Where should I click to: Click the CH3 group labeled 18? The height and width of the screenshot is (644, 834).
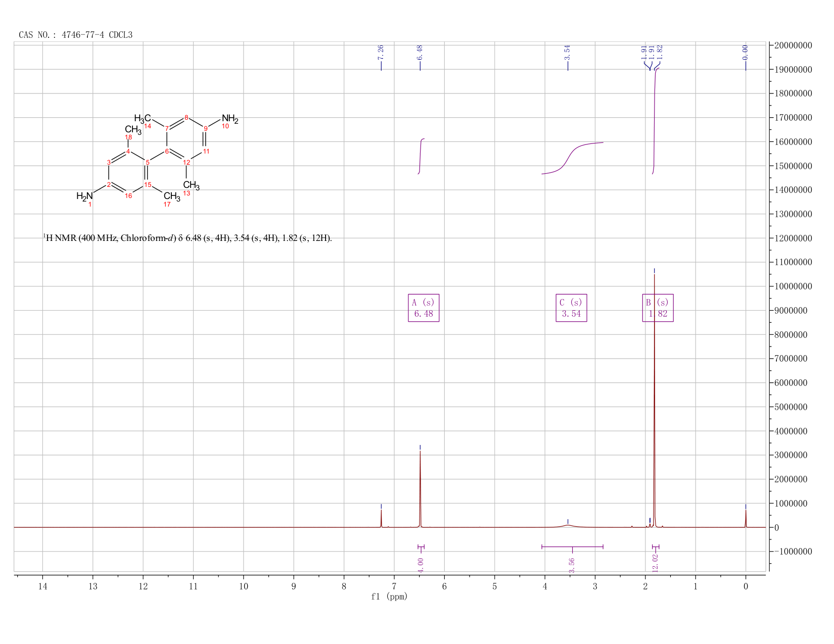tap(133, 129)
